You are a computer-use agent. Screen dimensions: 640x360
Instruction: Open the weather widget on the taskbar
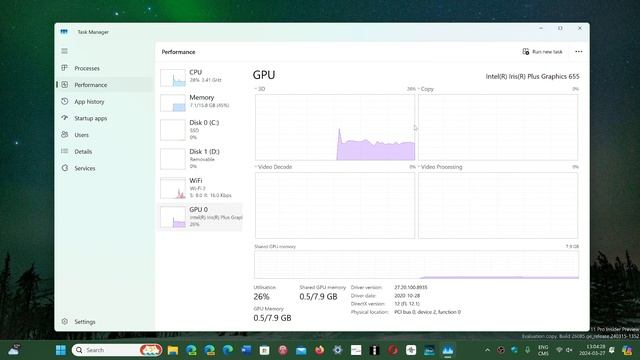tap(13, 350)
